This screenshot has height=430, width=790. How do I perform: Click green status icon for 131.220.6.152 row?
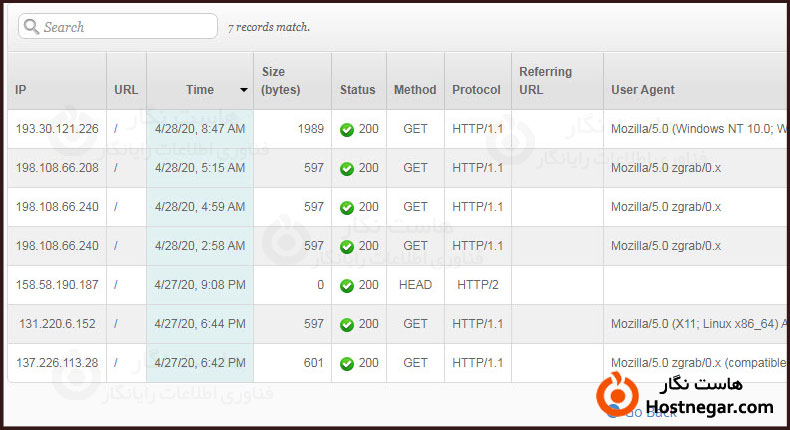click(x=347, y=324)
